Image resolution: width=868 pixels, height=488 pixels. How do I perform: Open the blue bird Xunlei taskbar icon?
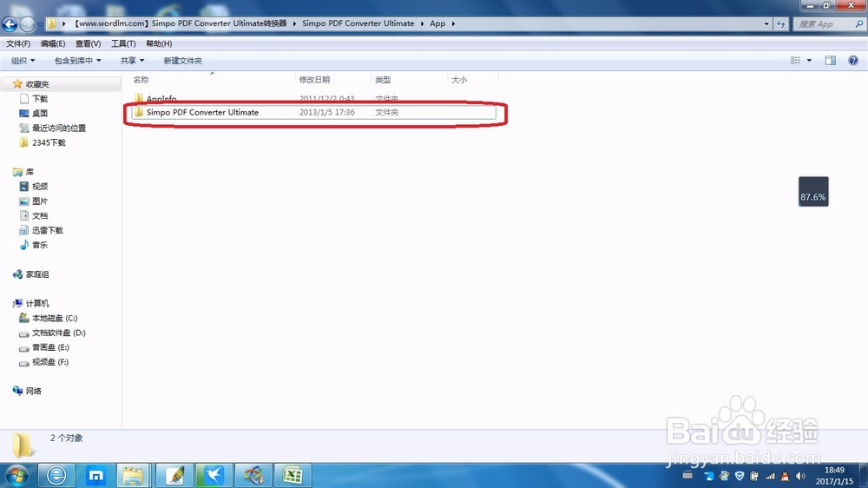pos(214,475)
